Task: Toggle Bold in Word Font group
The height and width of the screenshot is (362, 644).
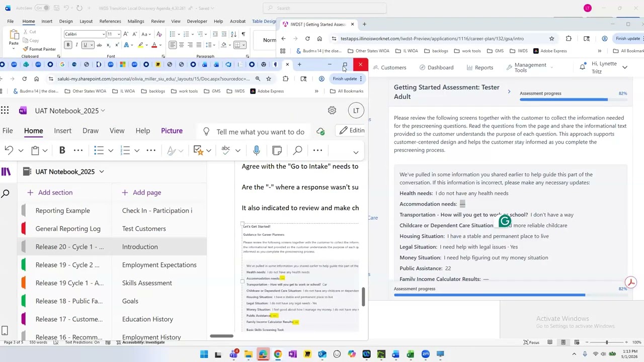Action: 68,45
